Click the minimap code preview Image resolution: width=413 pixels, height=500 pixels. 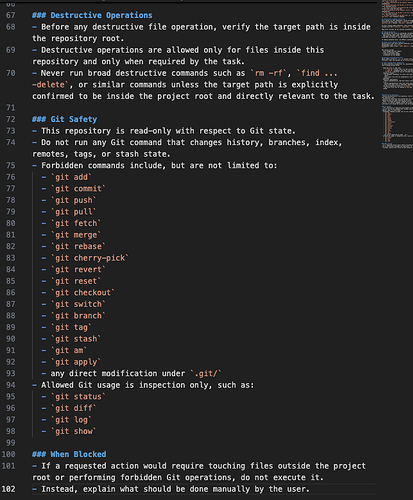click(397, 75)
